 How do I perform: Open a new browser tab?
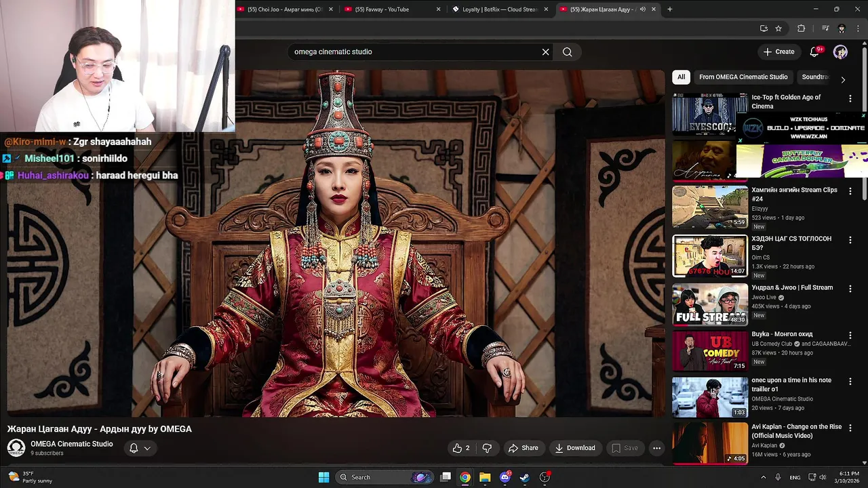point(669,9)
